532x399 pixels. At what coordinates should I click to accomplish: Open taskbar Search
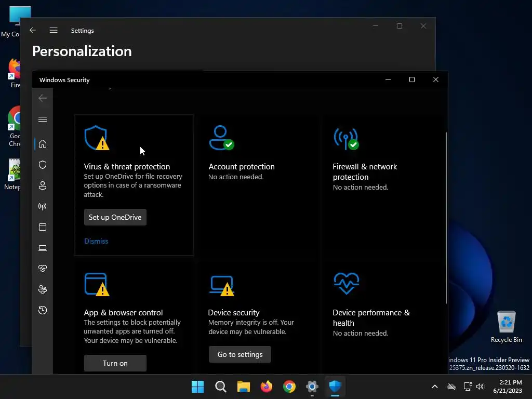tap(220, 387)
